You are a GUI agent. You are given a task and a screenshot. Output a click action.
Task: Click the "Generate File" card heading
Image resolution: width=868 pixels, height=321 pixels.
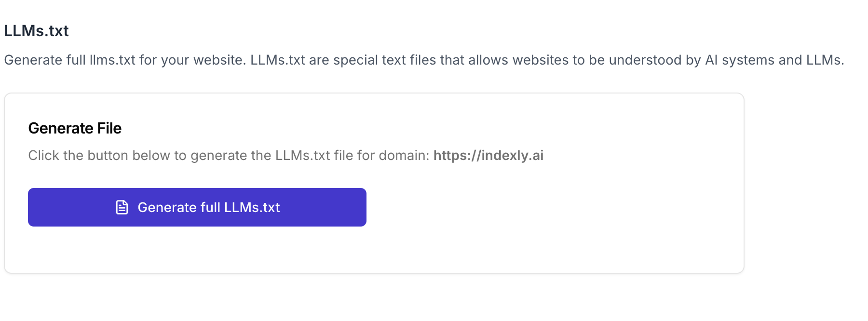click(x=75, y=128)
